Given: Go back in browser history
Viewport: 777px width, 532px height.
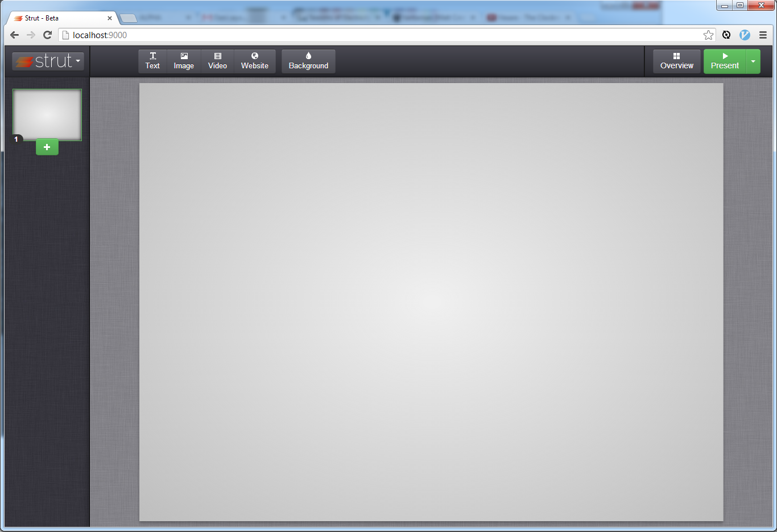Looking at the screenshot, I should click(x=15, y=35).
